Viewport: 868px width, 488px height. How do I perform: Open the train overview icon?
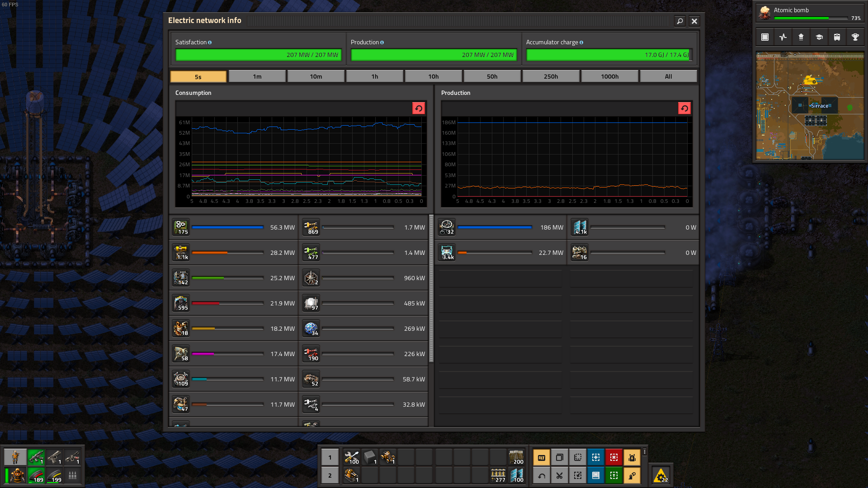[837, 37]
